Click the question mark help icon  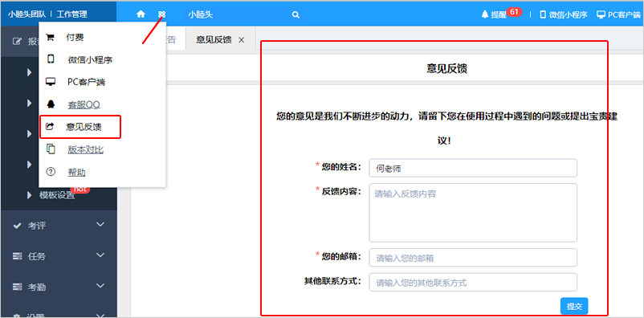click(51, 172)
